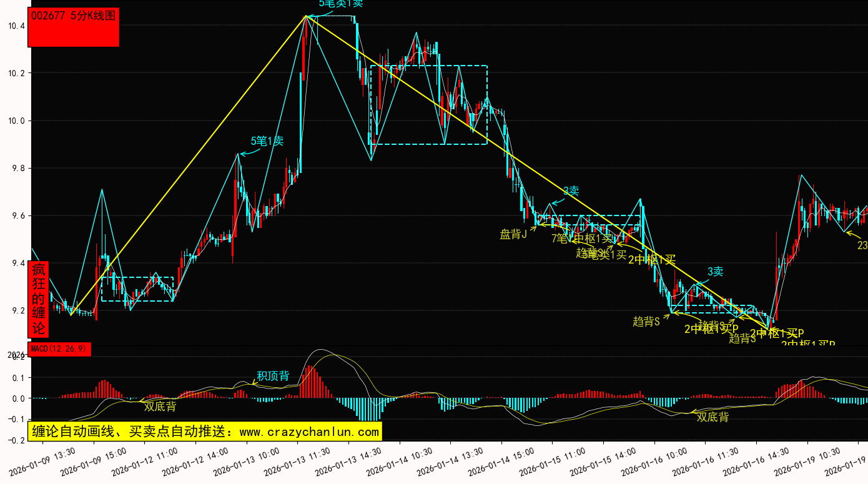Click the red "疯狂的缠论" vertical label

tap(39, 299)
